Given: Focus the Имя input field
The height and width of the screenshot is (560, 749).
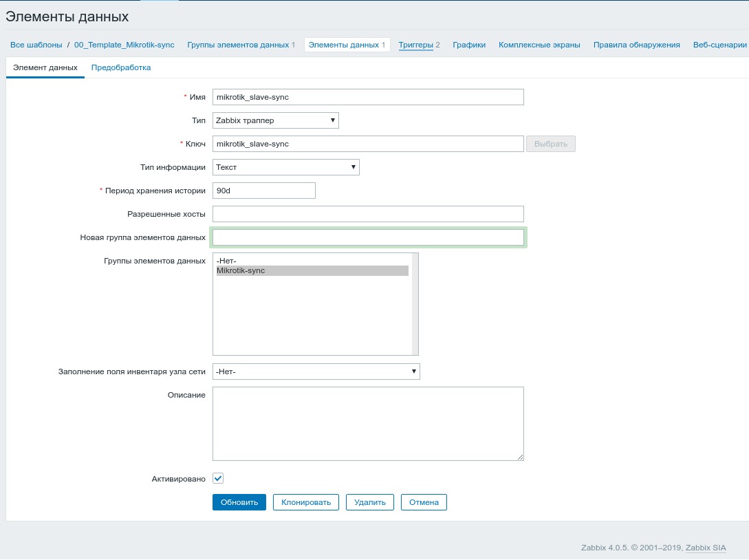Looking at the screenshot, I should (368, 97).
